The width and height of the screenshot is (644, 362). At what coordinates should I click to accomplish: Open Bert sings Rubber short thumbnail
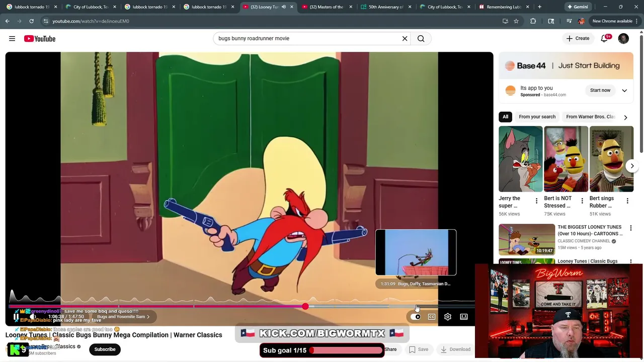click(x=611, y=159)
